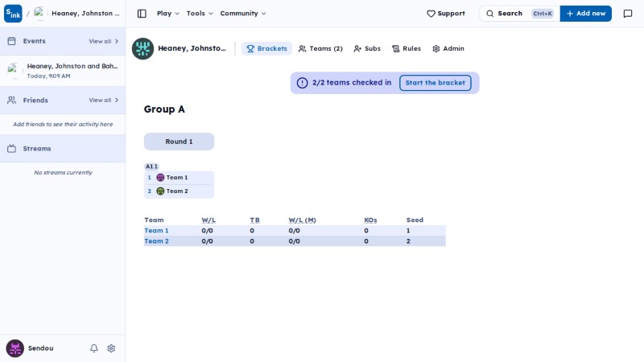Open notifications bell icon
The width and height of the screenshot is (644, 362).
click(x=94, y=348)
